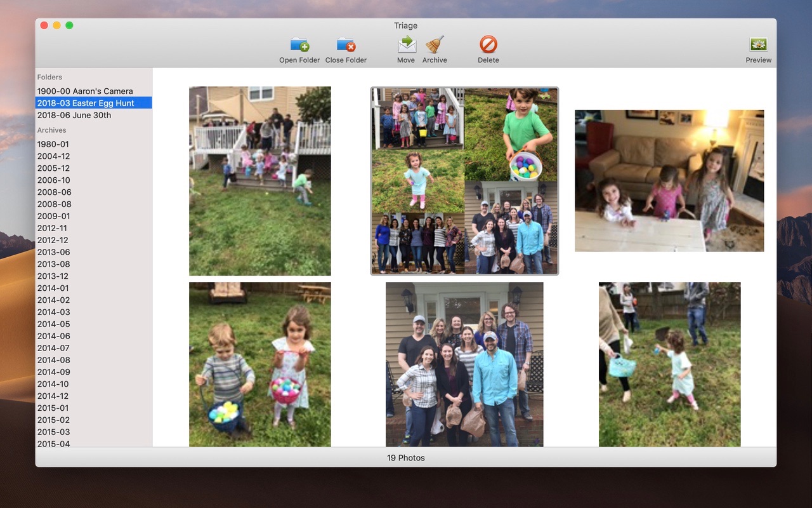Open the 2013-12 archive
The height and width of the screenshot is (508, 812).
(94, 276)
